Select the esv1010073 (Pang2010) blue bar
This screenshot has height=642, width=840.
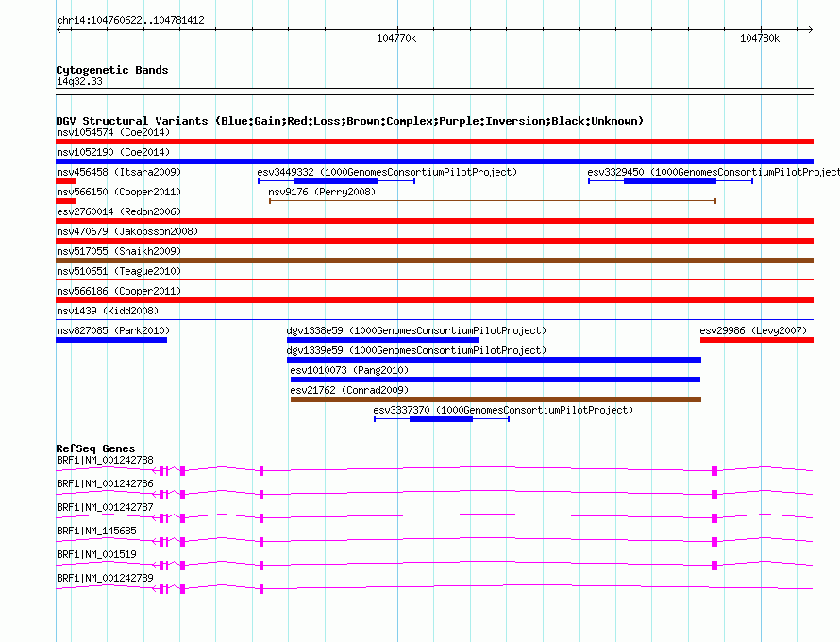tap(496, 380)
